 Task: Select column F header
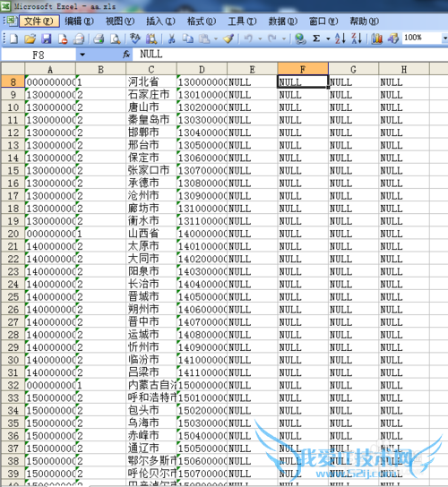pyautogui.click(x=303, y=69)
